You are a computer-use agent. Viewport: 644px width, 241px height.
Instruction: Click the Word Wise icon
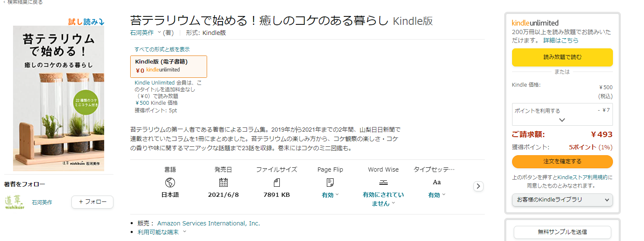[x=383, y=183]
